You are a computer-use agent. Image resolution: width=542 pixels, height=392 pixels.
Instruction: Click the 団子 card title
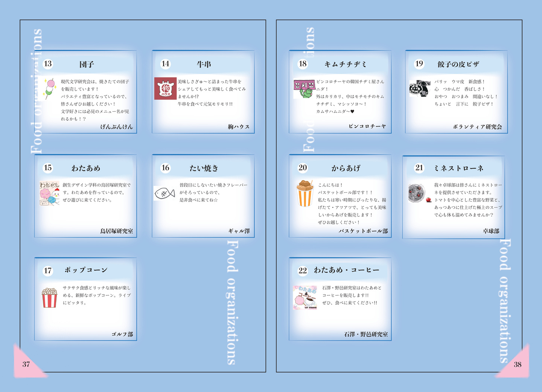(x=87, y=64)
